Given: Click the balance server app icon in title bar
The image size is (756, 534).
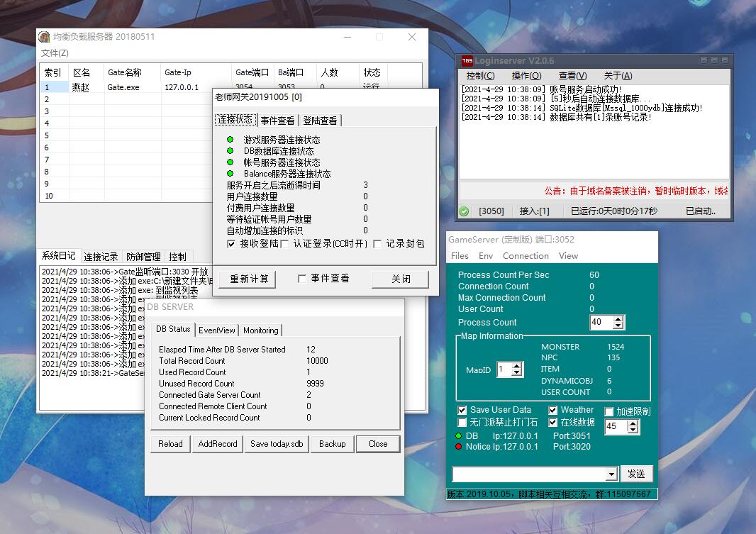Looking at the screenshot, I should pos(45,37).
